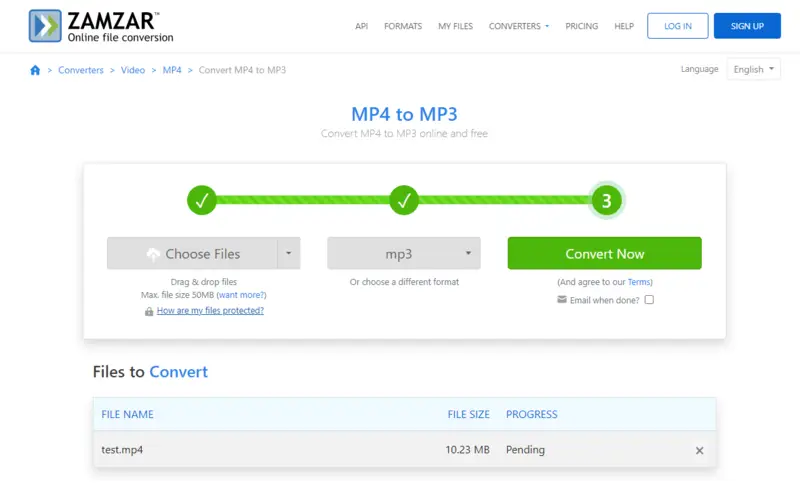Open the API menu item
Viewport: 800px width, 492px height.
[x=361, y=26]
